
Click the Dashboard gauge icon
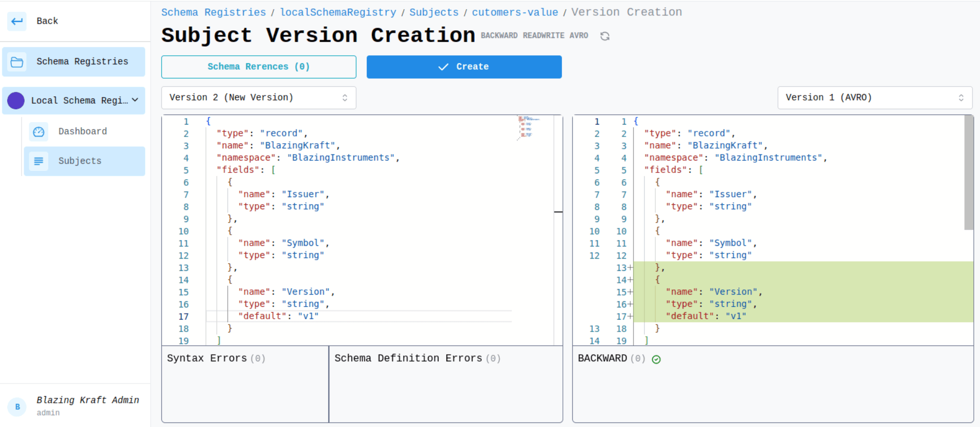39,132
